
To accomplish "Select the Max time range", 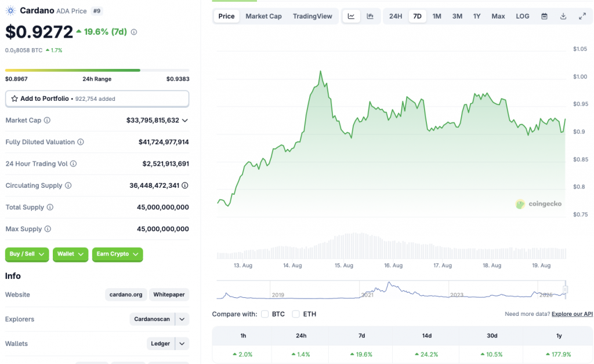I will point(498,16).
